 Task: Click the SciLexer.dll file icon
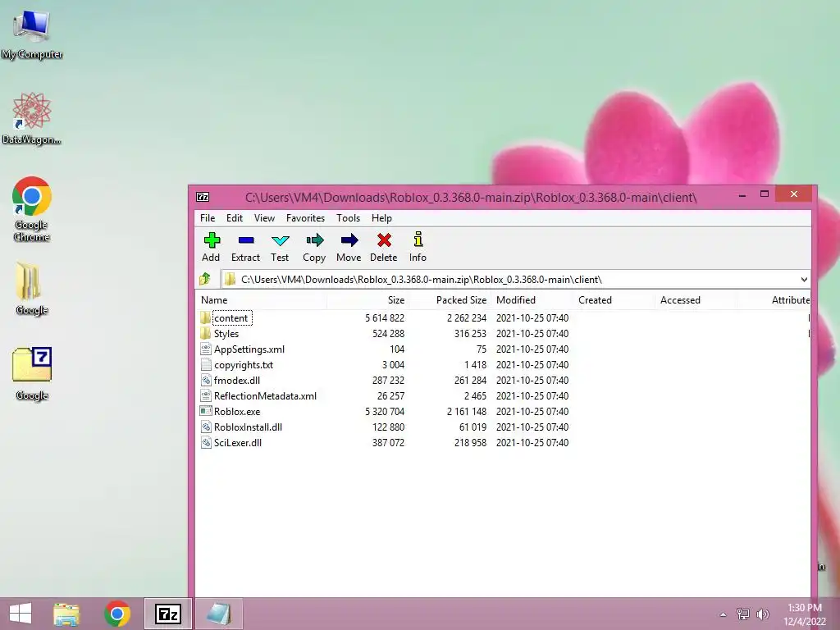(x=205, y=442)
